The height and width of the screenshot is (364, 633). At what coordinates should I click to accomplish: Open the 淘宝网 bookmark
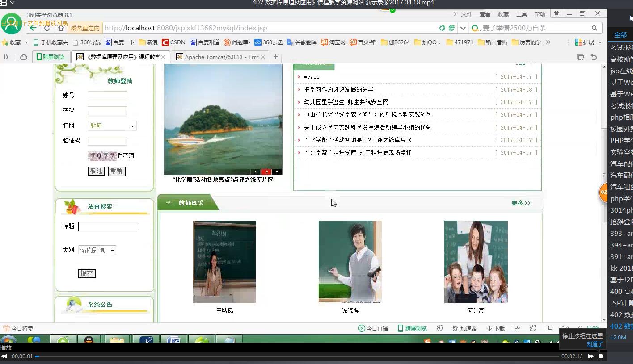pos(333,42)
